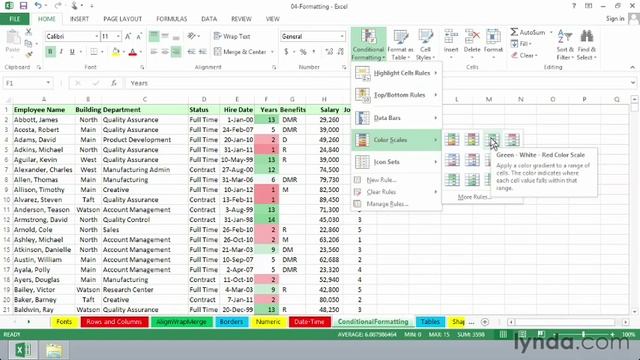The image size is (640, 360).
Task: Select column F header
Action: pos(266,99)
